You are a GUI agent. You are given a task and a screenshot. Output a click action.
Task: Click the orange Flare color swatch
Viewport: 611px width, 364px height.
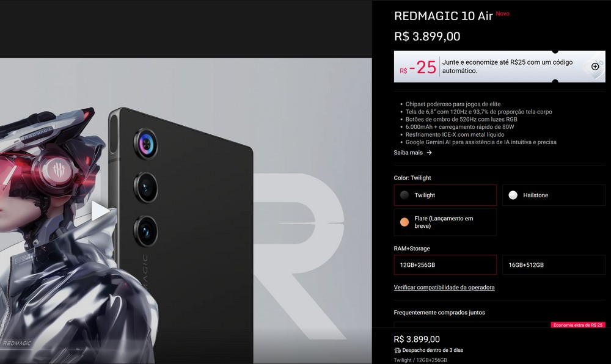point(404,222)
